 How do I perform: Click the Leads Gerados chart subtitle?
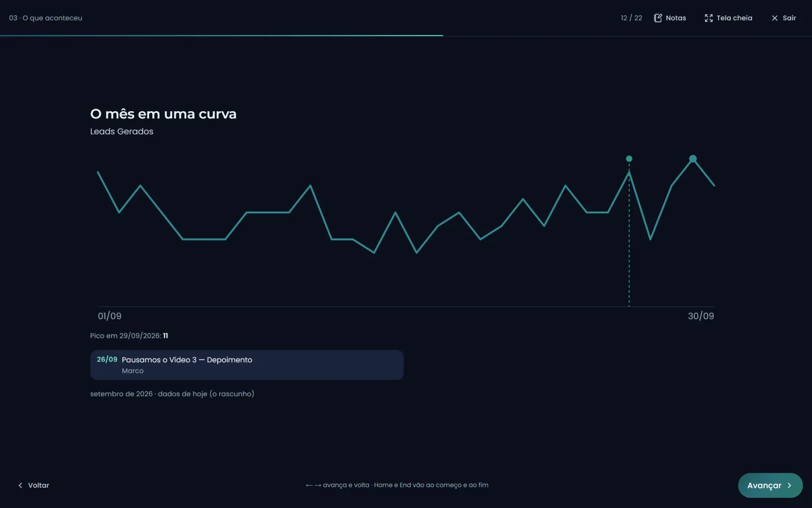click(x=122, y=131)
